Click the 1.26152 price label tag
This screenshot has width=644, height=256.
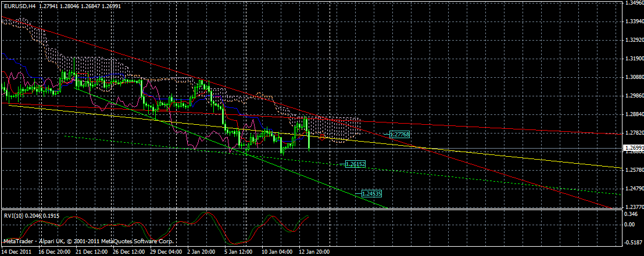356,164
